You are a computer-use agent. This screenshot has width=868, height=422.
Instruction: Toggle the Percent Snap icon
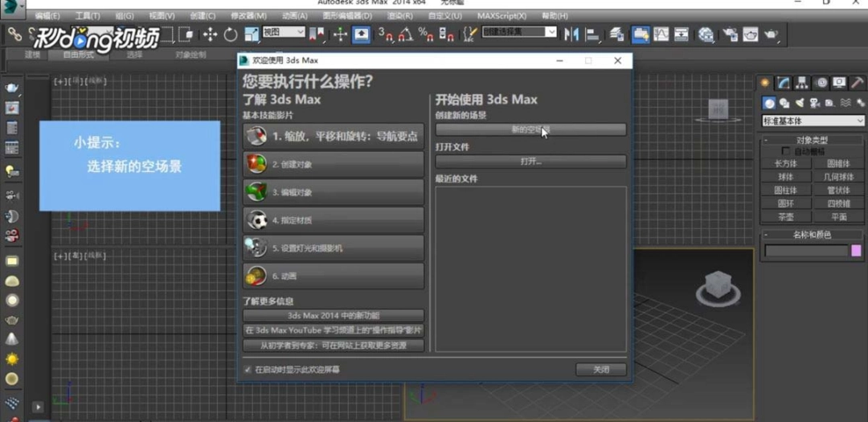tap(426, 35)
